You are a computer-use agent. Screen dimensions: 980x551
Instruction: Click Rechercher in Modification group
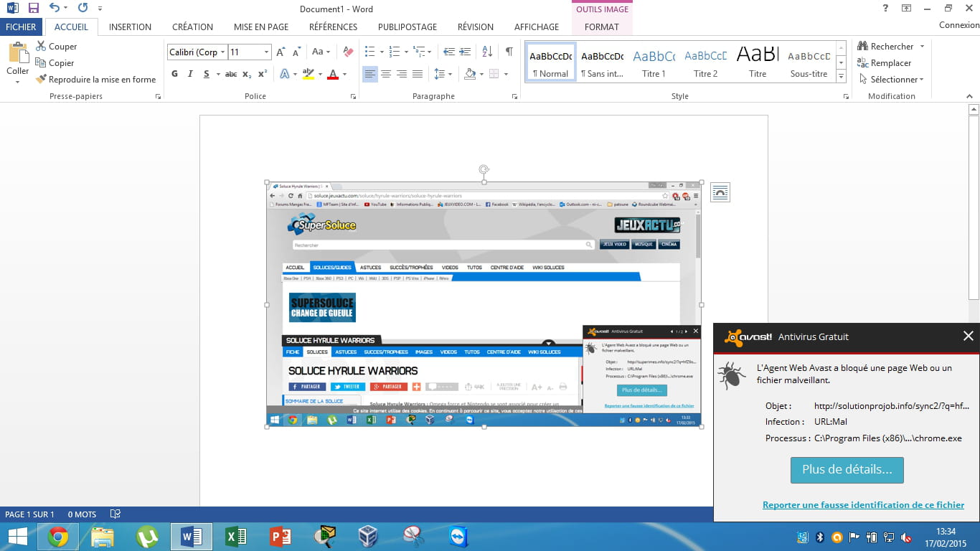point(885,46)
